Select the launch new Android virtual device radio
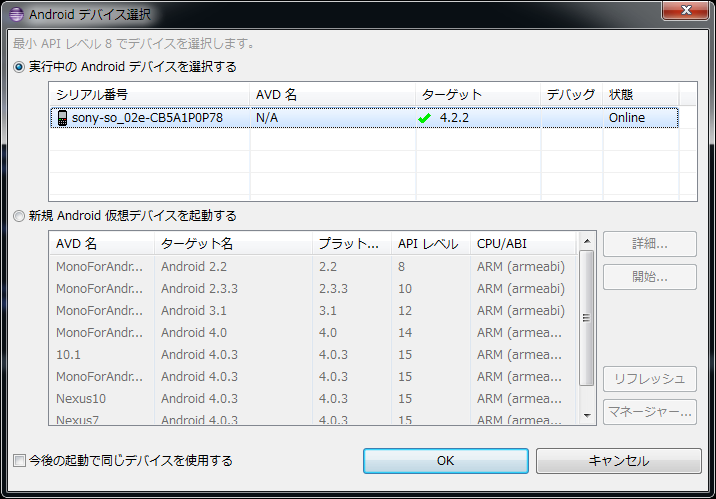Viewport: 716px width, 499px height. [19, 216]
